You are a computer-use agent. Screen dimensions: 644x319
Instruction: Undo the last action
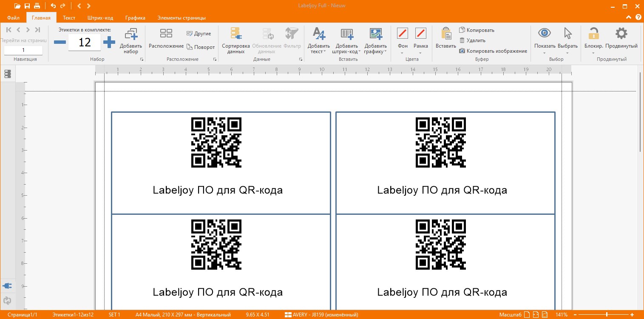[x=53, y=6]
